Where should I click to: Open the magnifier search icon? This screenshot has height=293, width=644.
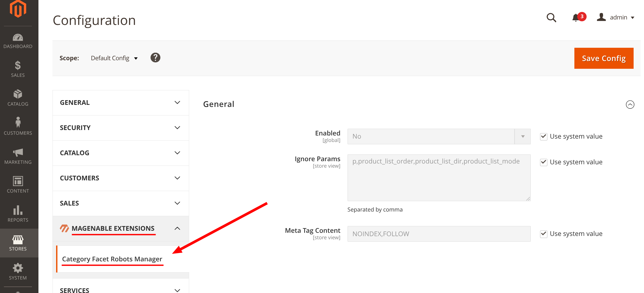[x=551, y=18]
